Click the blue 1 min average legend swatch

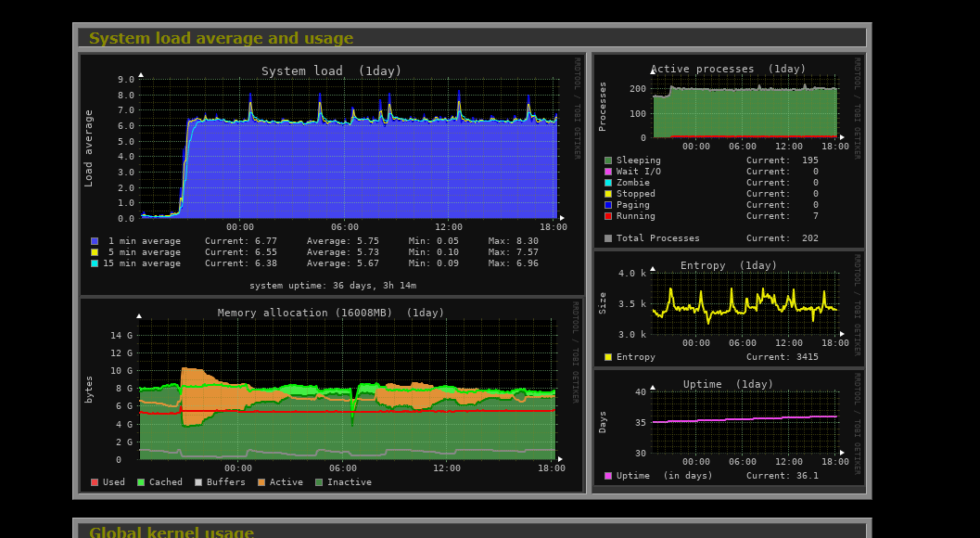click(x=95, y=241)
